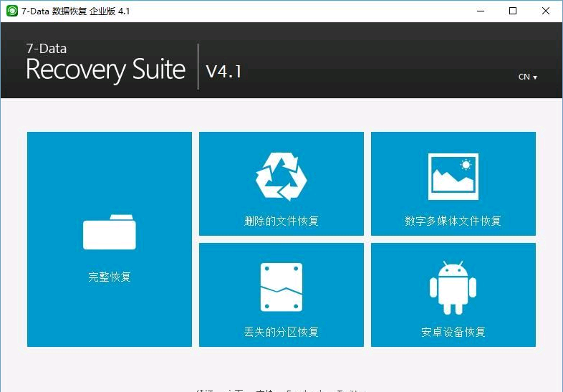This screenshot has width=563, height=392.
Task: Open Complete Recovery via the folder icon
Action: (110, 232)
